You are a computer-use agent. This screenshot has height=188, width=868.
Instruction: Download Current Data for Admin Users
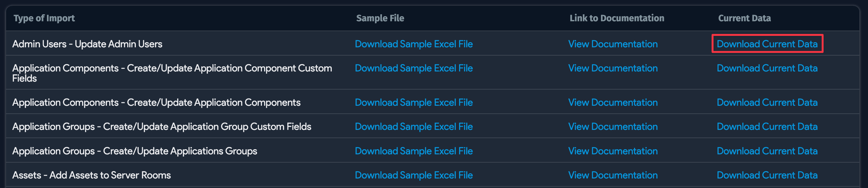point(767,44)
